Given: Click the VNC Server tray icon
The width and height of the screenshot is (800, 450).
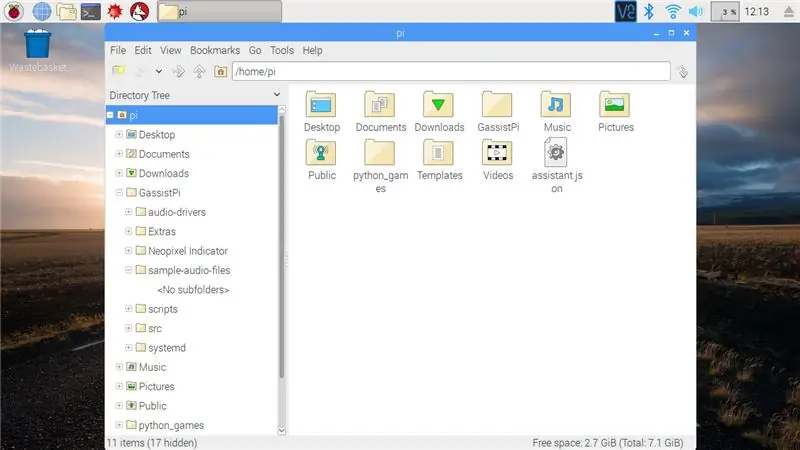Looking at the screenshot, I should point(626,11).
